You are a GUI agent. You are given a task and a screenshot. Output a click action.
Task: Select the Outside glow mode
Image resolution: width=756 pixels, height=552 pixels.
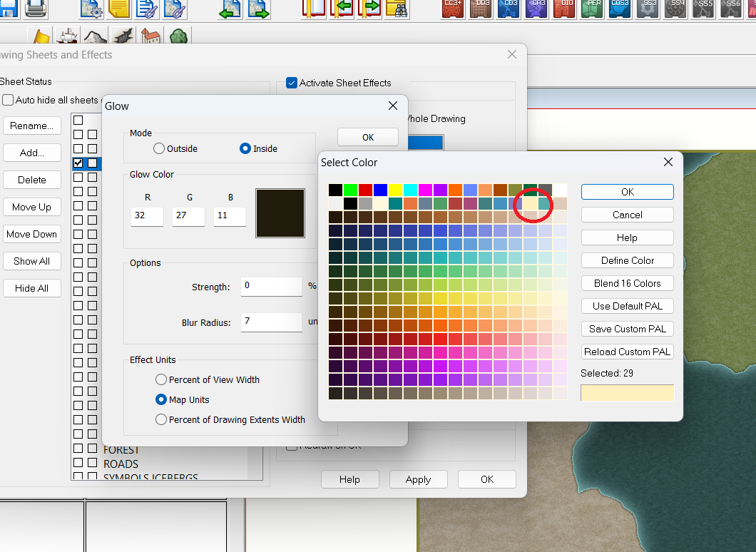click(x=160, y=148)
